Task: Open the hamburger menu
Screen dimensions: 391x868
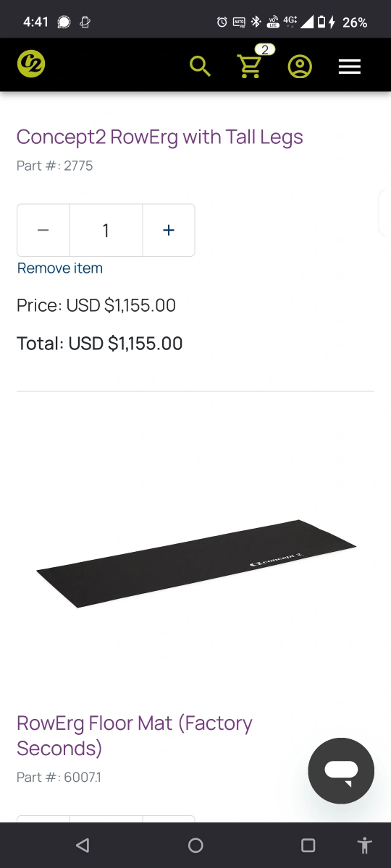Action: tap(350, 67)
